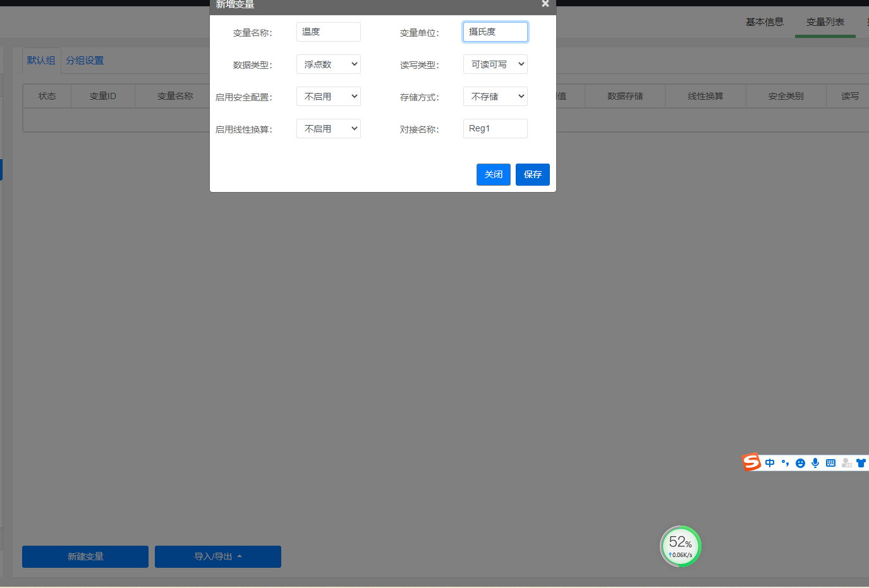Open the 数据类型 dropdown showing 浮点数
The image size is (869, 588).
click(329, 64)
